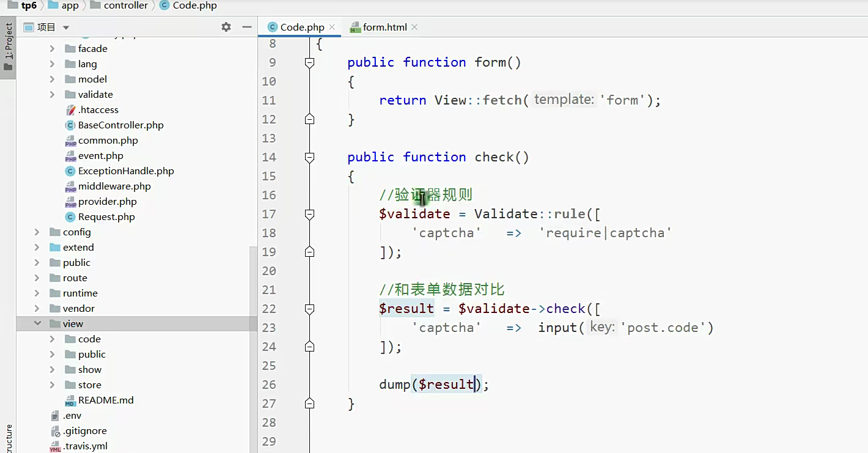The height and width of the screenshot is (453, 868).
Task: Select the BaseController.php class icon
Action: click(x=70, y=125)
